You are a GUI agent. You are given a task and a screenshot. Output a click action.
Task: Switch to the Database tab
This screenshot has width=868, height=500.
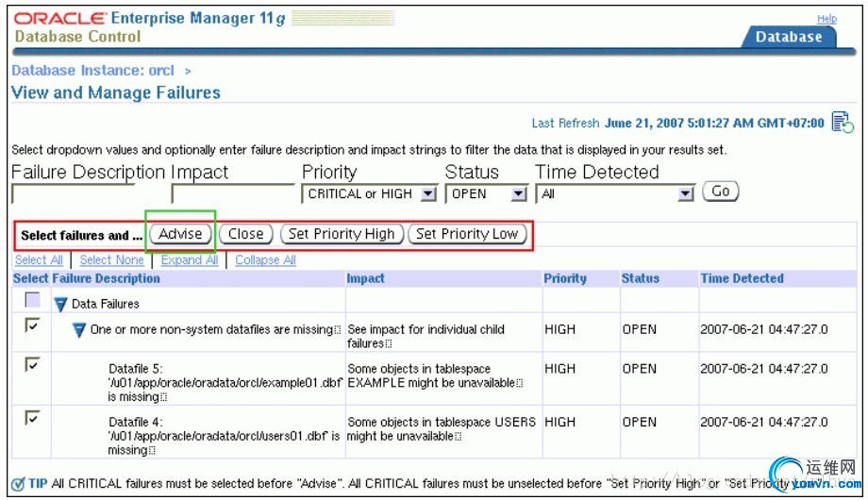[x=789, y=37]
